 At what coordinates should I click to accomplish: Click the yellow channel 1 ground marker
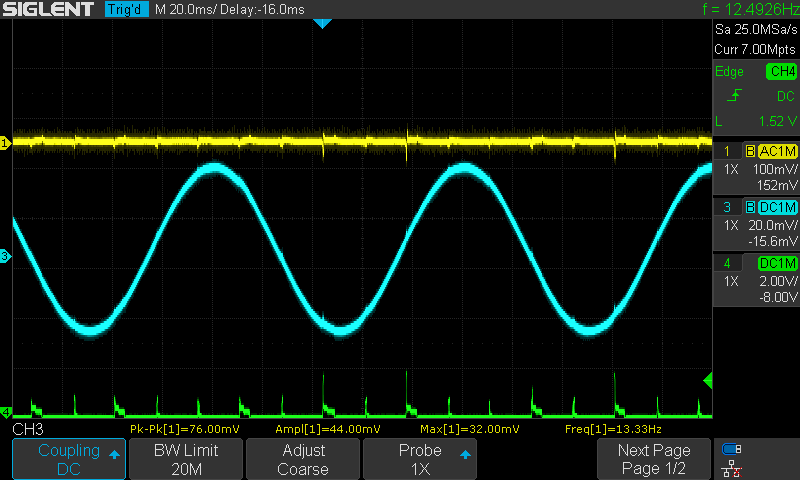click(5, 143)
